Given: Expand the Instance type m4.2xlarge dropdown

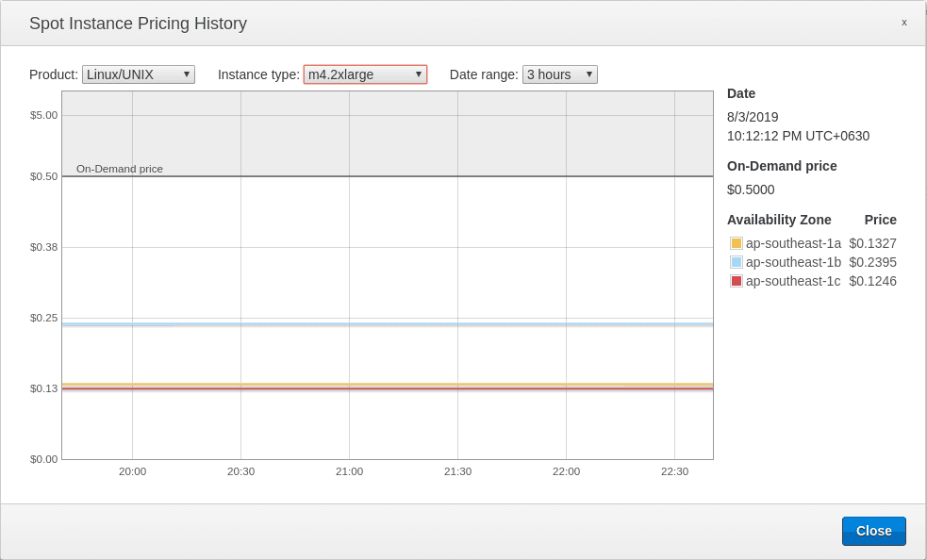Looking at the screenshot, I should point(365,74).
